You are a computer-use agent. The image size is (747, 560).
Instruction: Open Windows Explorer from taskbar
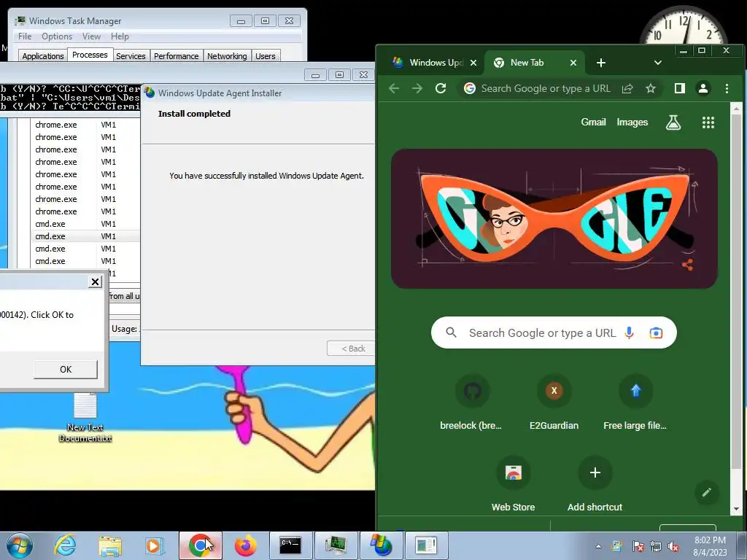coord(110,545)
